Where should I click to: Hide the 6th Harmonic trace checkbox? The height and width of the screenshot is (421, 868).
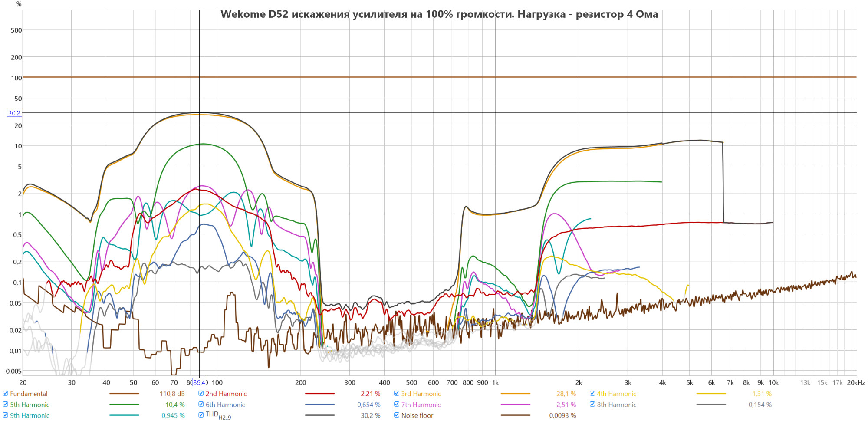click(x=201, y=404)
